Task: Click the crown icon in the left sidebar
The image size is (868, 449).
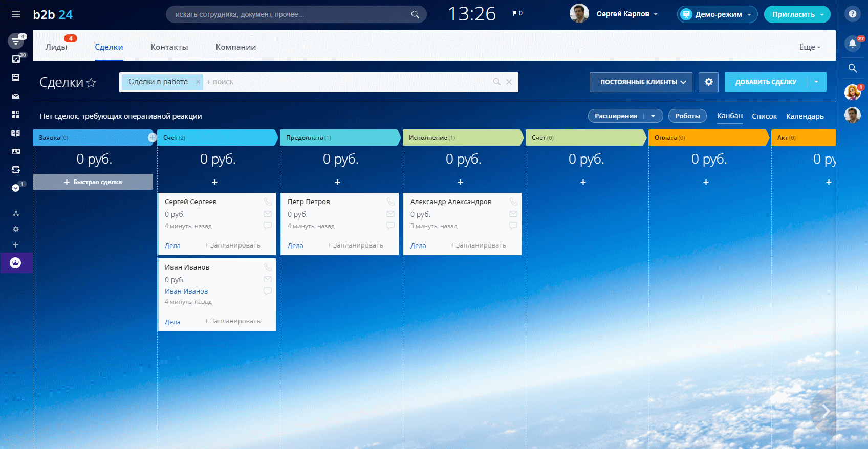Action: (x=15, y=263)
